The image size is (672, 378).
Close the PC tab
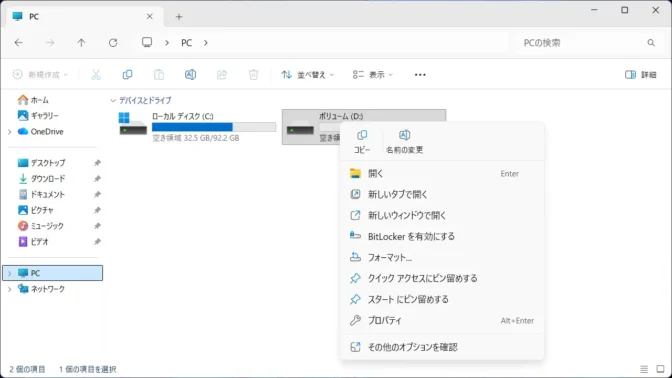pos(150,16)
